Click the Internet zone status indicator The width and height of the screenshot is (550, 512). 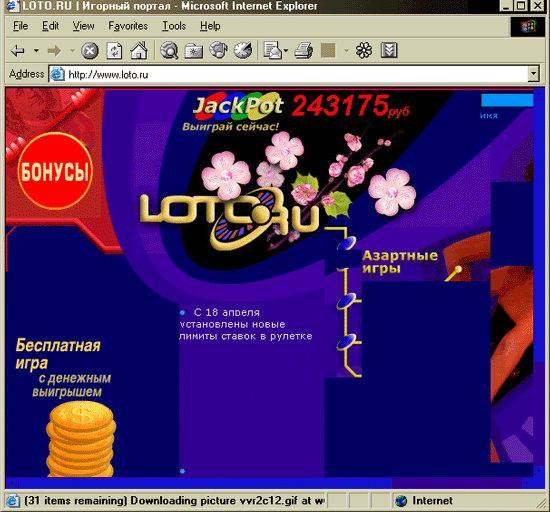[424, 501]
